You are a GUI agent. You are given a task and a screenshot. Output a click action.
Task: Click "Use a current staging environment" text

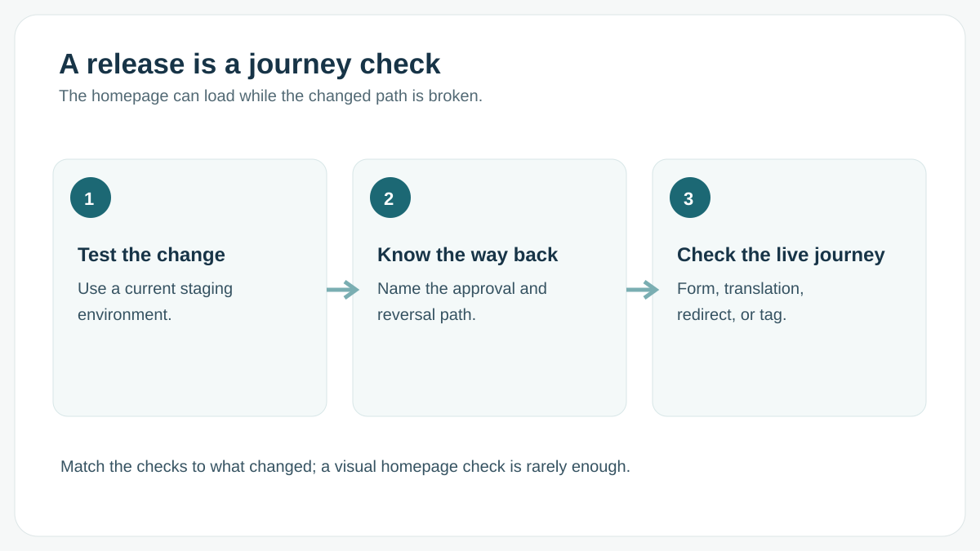pyautogui.click(x=155, y=301)
